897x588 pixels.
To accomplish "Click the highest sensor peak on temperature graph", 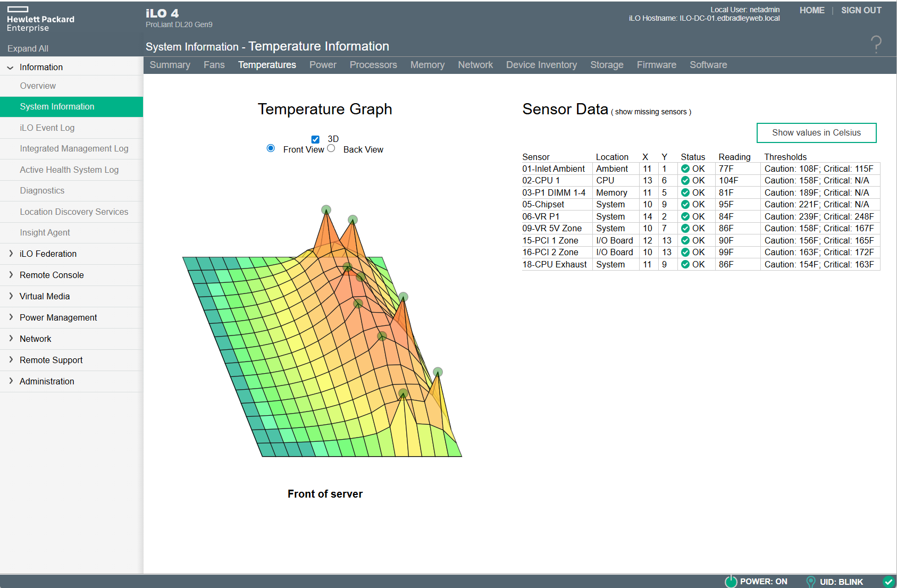I will [326, 210].
